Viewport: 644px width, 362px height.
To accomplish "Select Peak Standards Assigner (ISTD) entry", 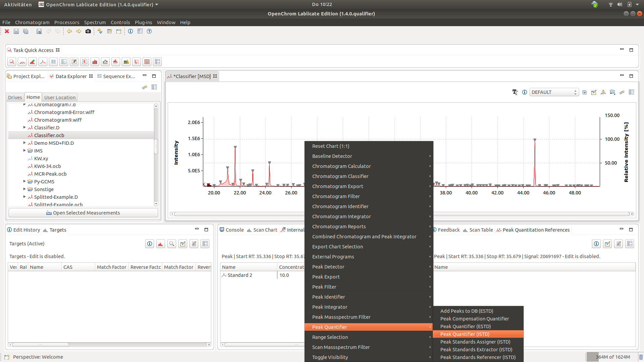I will point(478,342).
